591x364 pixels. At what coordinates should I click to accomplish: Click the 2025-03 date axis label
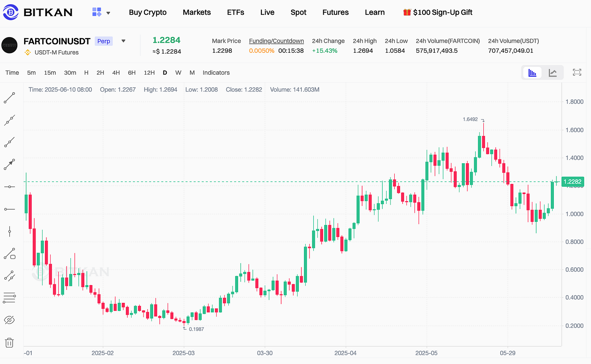point(184,352)
